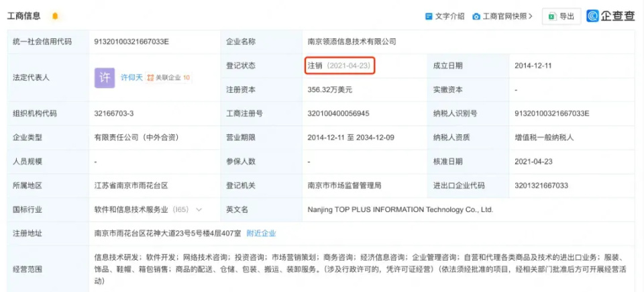View 关联企业 10 related companies
Screen dimensions: 644x292
(x=168, y=78)
